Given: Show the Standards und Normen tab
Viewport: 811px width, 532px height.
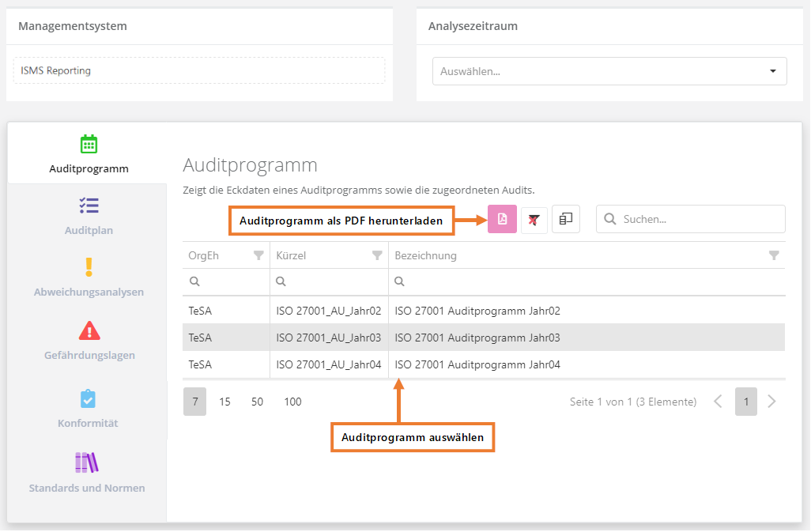Looking at the screenshot, I should (87, 473).
